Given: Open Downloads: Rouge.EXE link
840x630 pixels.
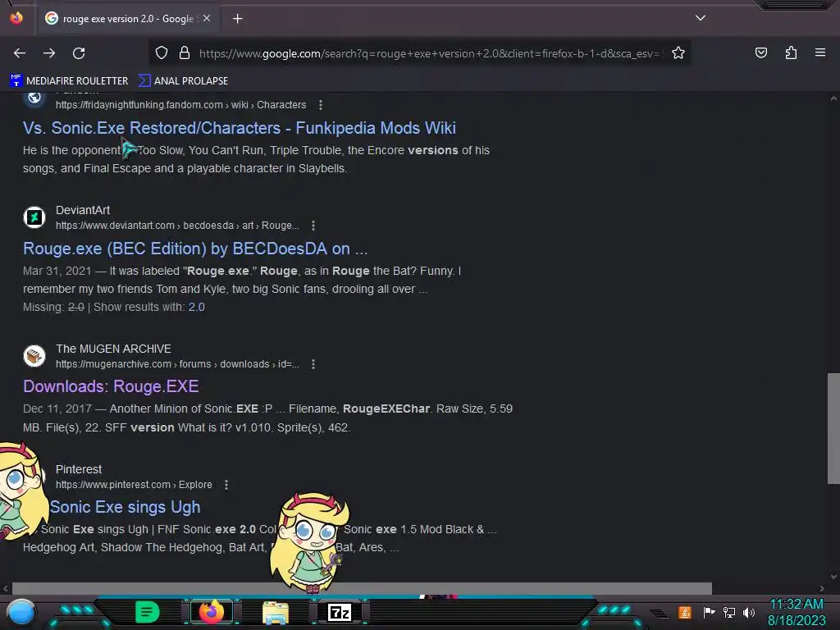Looking at the screenshot, I should [x=111, y=386].
